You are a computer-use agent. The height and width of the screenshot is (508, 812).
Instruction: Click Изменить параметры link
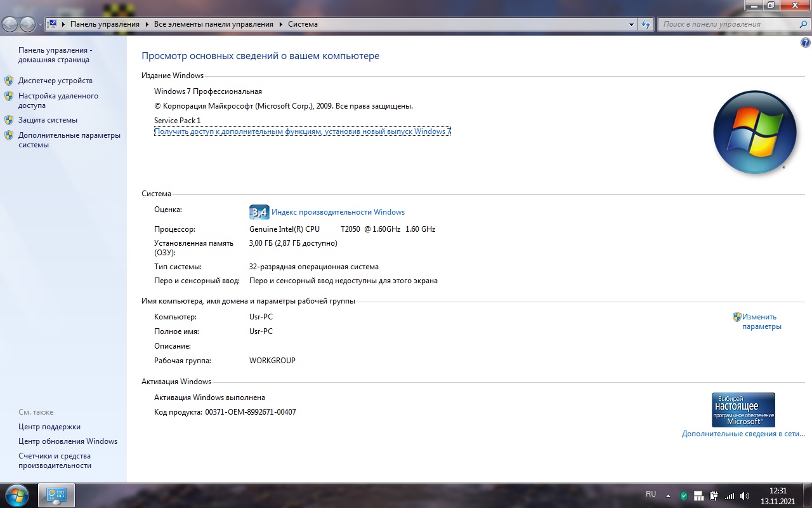(761, 321)
